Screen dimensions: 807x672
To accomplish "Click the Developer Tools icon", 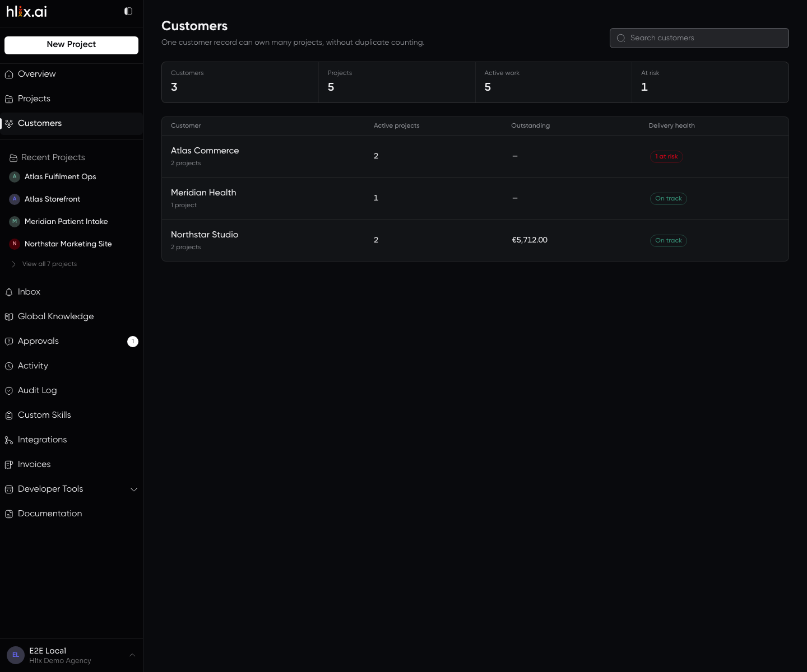I will click(9, 489).
